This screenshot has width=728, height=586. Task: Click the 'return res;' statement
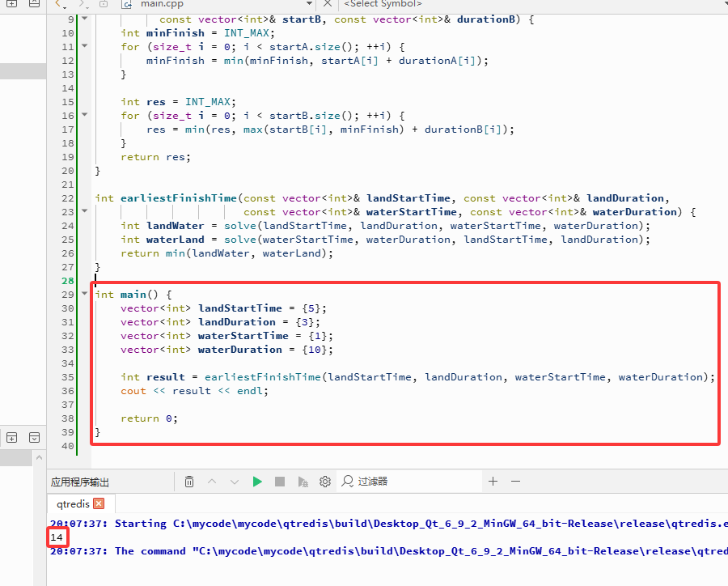tap(155, 157)
